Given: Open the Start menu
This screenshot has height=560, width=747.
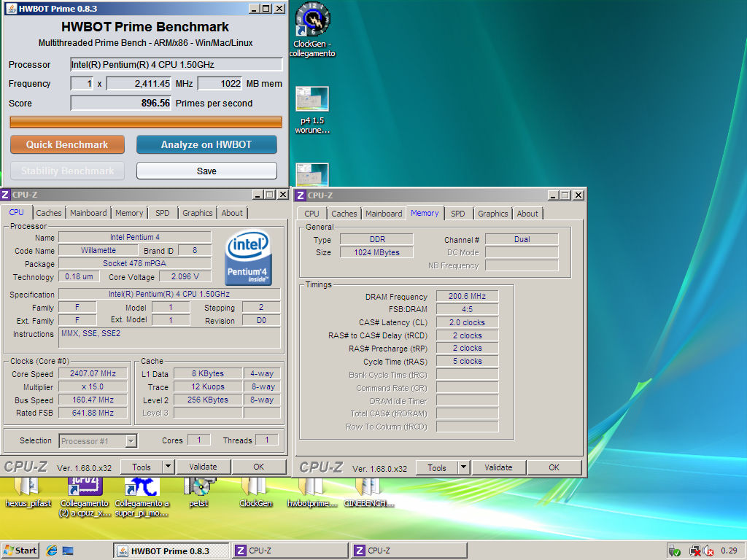Looking at the screenshot, I should tap(20, 551).
